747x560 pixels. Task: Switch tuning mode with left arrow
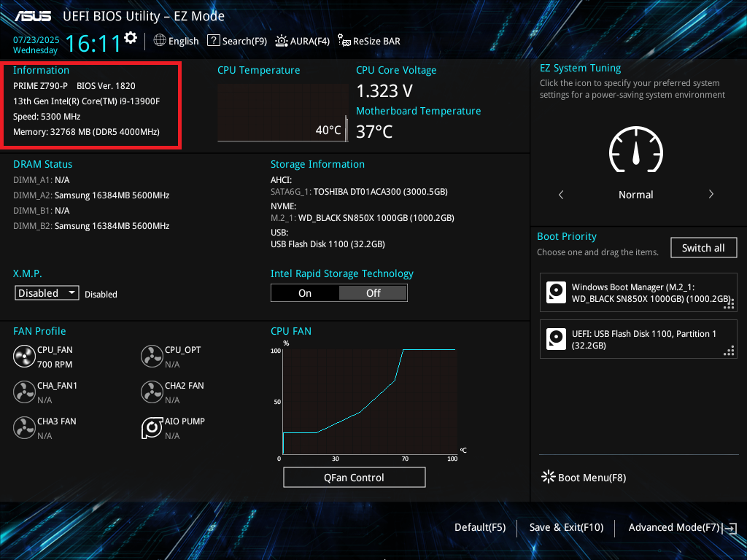pos(561,194)
